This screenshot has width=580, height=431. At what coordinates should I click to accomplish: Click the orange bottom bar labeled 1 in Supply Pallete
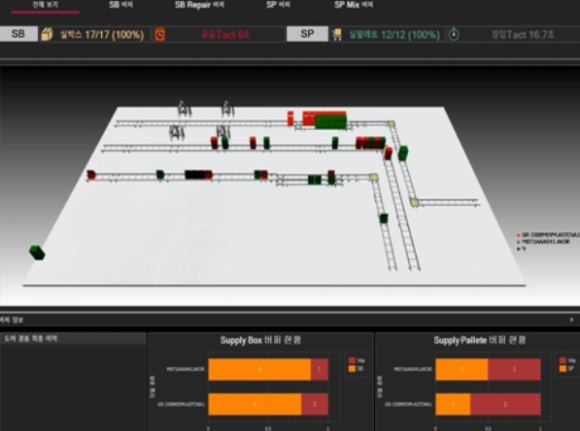coord(453,404)
